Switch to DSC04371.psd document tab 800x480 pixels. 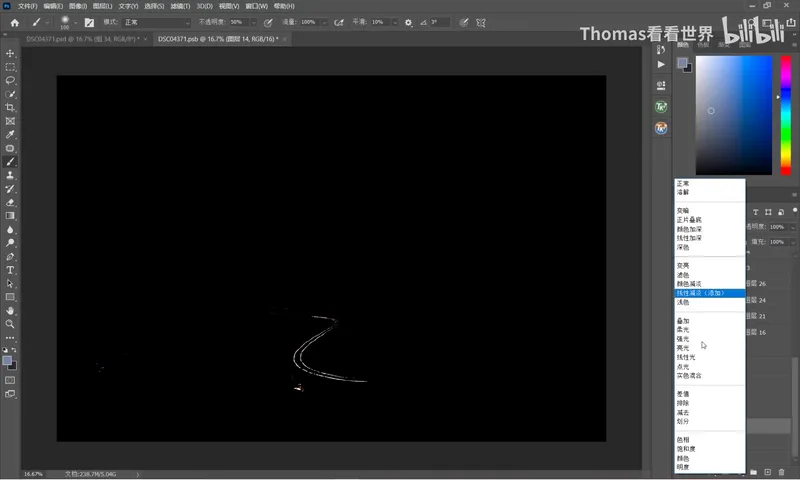(82, 39)
